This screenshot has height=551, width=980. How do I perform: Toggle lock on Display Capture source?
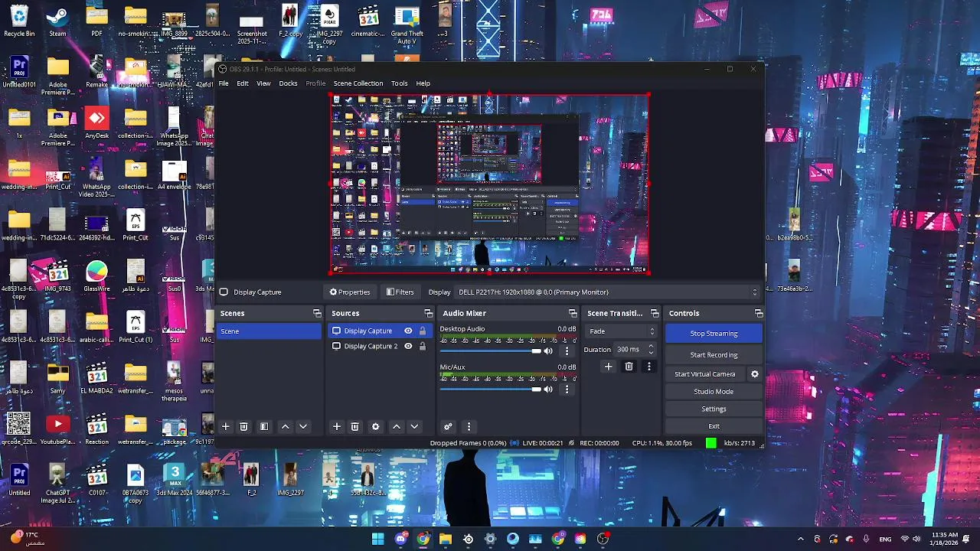click(x=423, y=331)
